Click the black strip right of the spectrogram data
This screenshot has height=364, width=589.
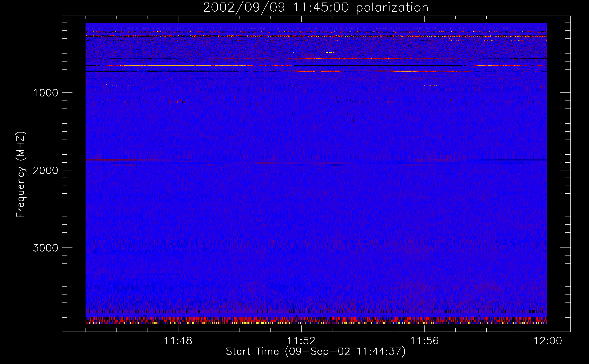(x=558, y=174)
